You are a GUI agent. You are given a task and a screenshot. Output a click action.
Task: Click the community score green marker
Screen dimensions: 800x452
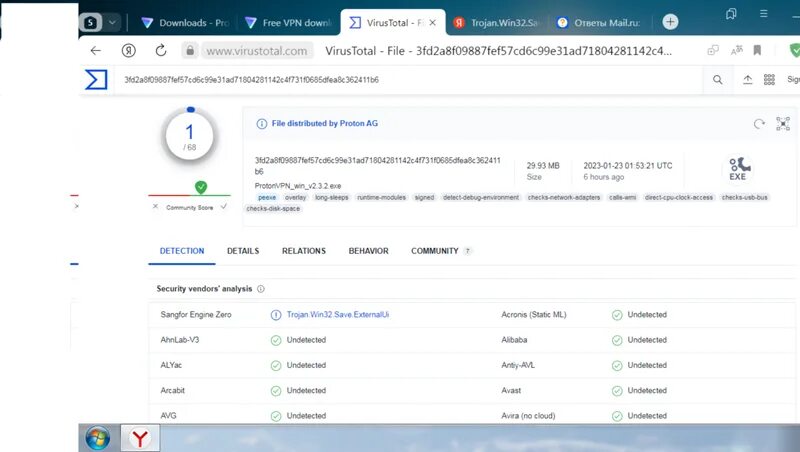pos(201,187)
